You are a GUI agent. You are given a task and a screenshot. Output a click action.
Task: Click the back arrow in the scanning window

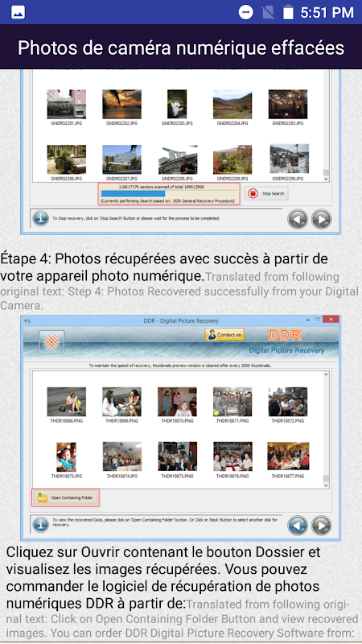point(298,219)
